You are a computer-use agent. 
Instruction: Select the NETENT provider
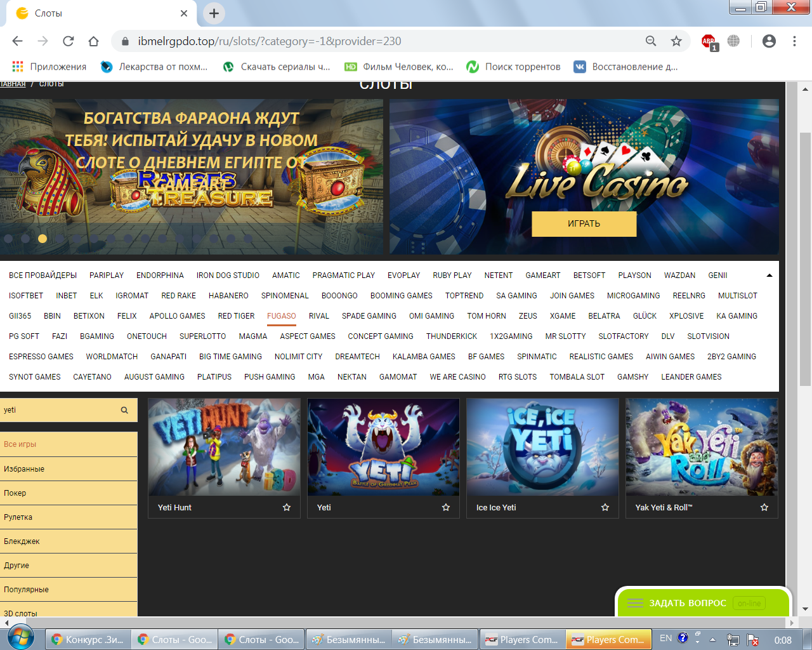point(499,275)
